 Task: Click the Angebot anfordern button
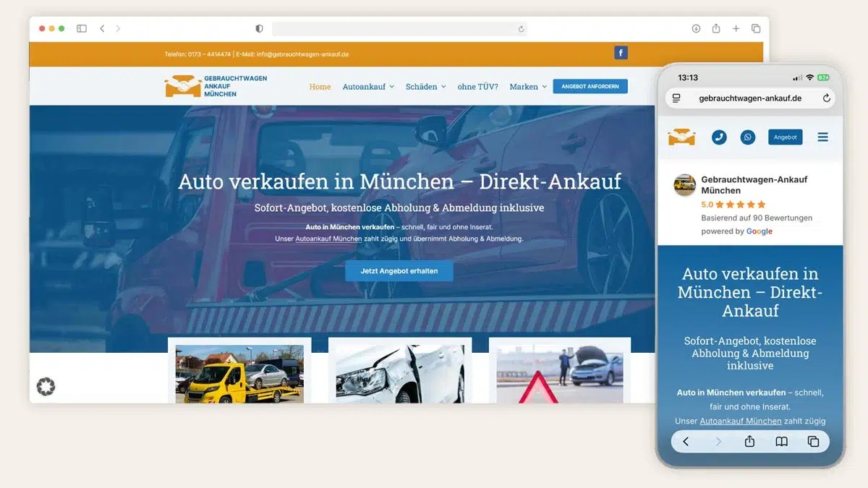click(590, 86)
